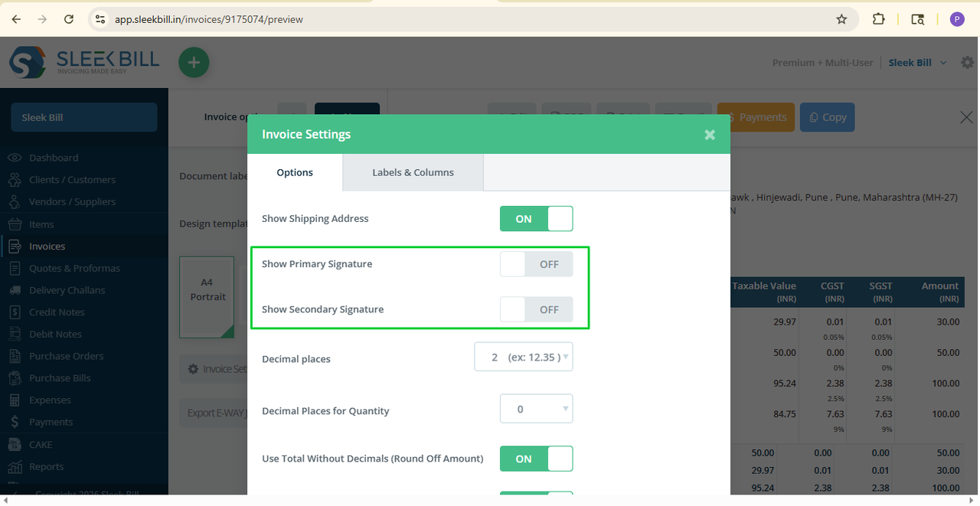Screen dimensions: 980x506
Task: Click the blue Copy button
Action: coord(827,117)
